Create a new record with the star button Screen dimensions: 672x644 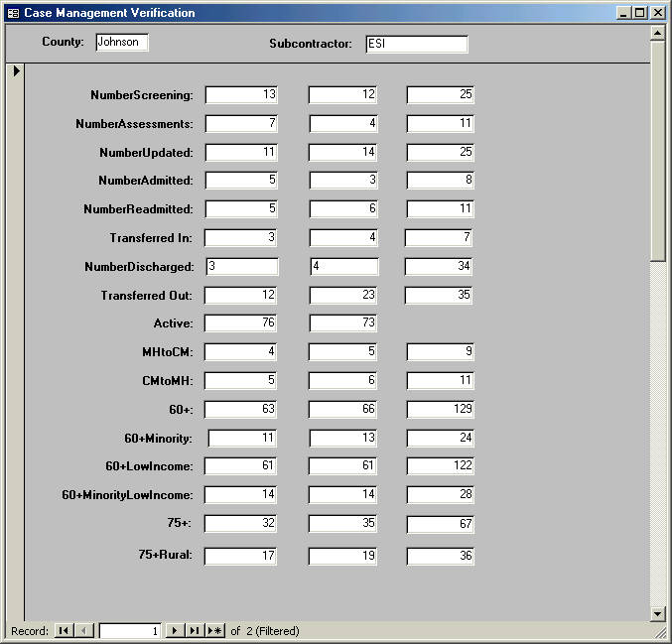pyautogui.click(x=214, y=631)
